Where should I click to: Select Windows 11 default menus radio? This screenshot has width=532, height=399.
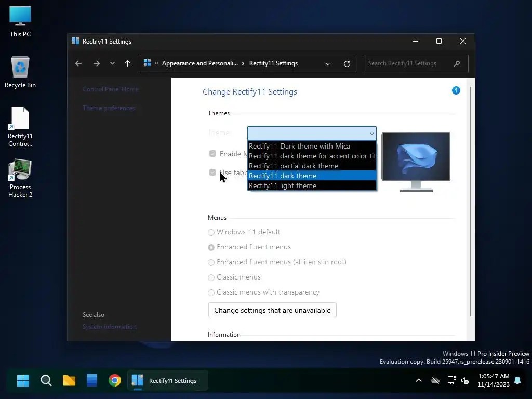(x=211, y=232)
